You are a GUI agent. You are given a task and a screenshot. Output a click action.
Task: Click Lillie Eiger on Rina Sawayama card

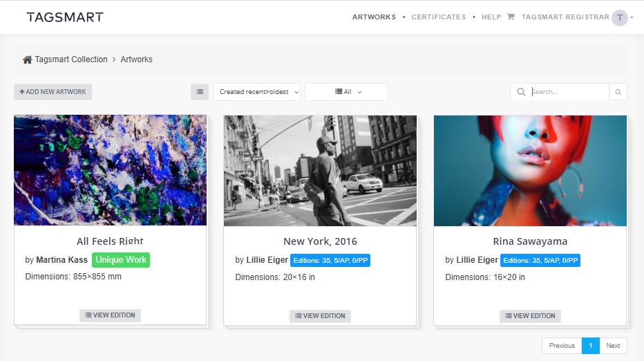(477, 260)
